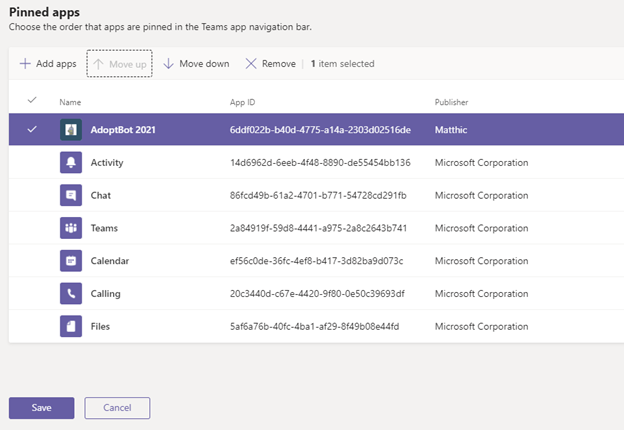Click app ID 6ddf022b-b40d-4775-a14a-2303d02516de
The image size is (624, 430).
tap(320, 130)
